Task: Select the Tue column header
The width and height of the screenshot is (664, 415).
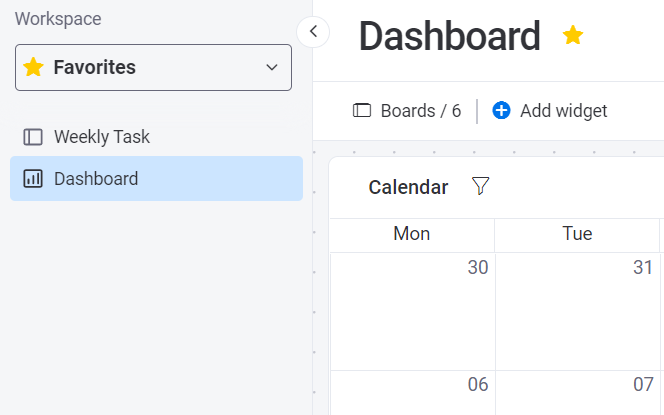Action: pyautogui.click(x=577, y=234)
